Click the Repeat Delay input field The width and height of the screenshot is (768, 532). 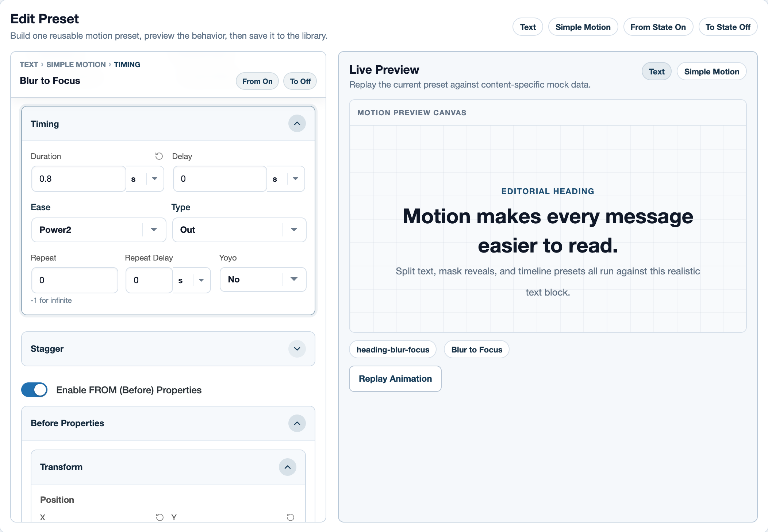point(149,280)
